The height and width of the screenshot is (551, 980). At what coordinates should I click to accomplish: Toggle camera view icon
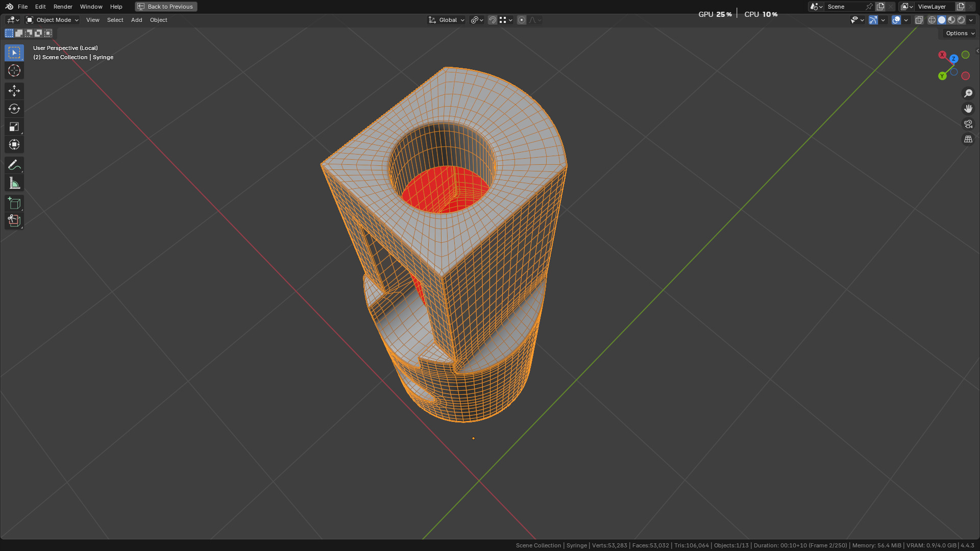[968, 124]
